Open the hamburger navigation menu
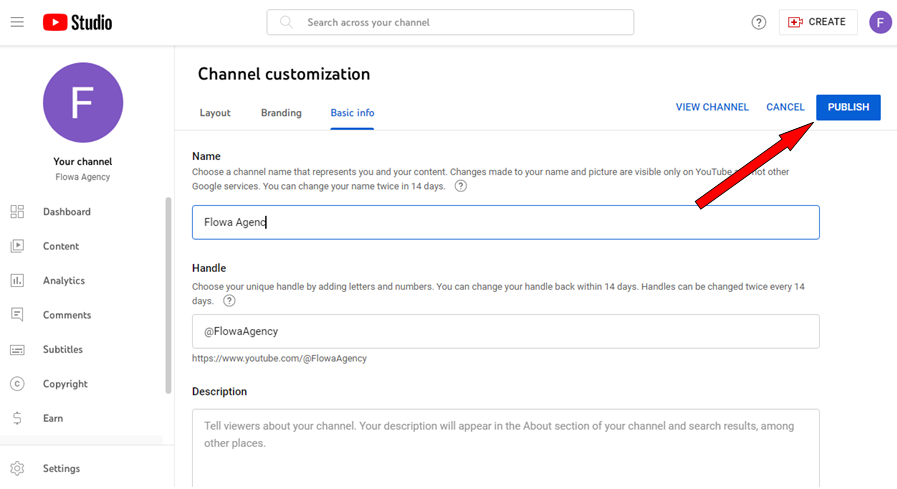This screenshot has width=897, height=489. coord(17,22)
